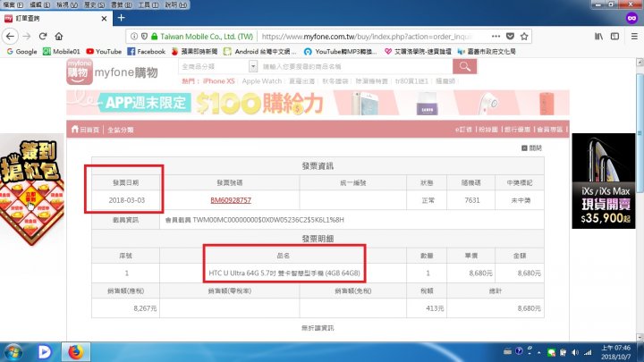The width and height of the screenshot is (644, 362).
Task: Open tracking protection shield in the address bar
Action: [x=144, y=36]
